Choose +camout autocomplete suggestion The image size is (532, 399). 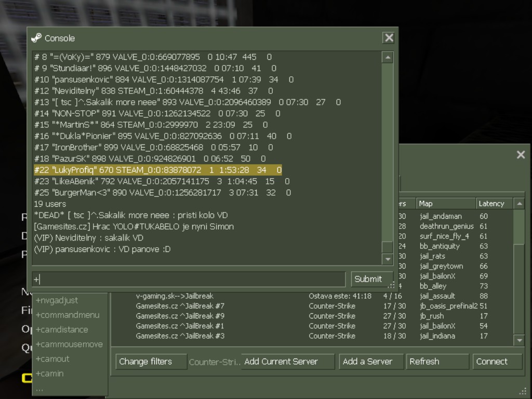[52, 358]
